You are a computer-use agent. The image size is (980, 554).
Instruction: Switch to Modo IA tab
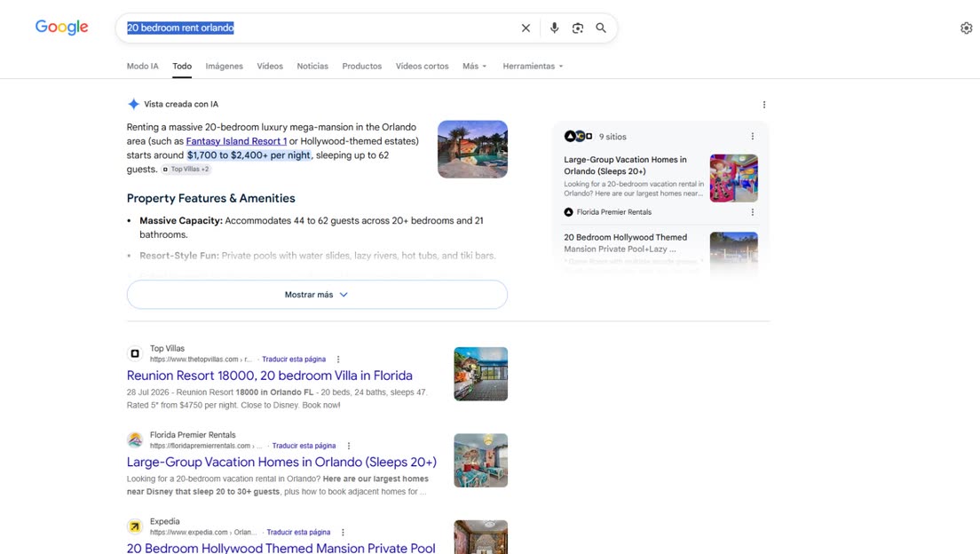[143, 67]
